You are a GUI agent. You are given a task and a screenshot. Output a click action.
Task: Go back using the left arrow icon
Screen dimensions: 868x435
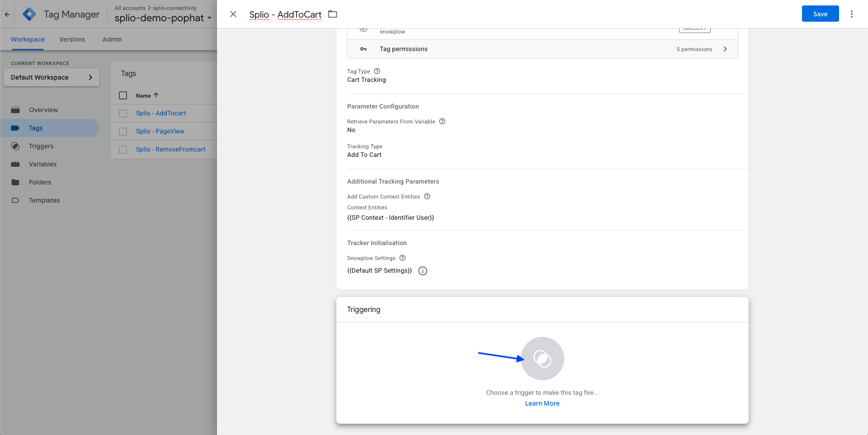point(7,14)
